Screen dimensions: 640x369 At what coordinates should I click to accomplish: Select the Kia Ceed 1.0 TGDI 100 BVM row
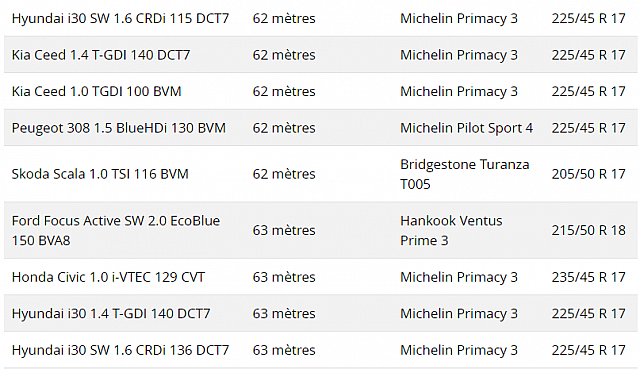click(320, 91)
